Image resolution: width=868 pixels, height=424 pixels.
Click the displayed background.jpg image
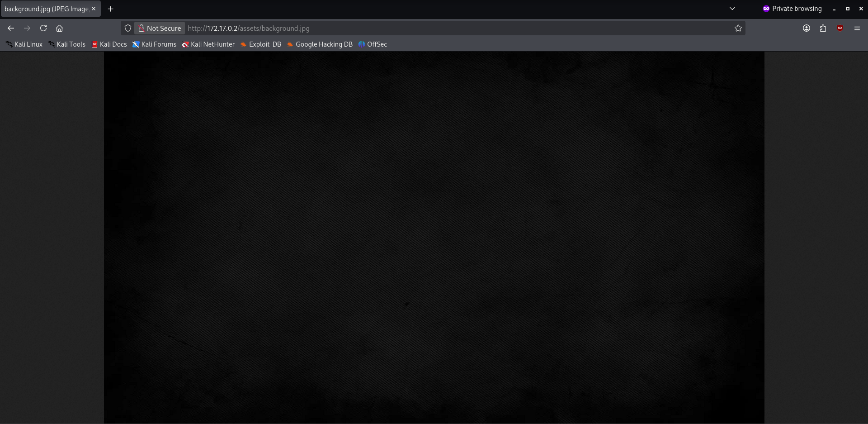tap(434, 238)
